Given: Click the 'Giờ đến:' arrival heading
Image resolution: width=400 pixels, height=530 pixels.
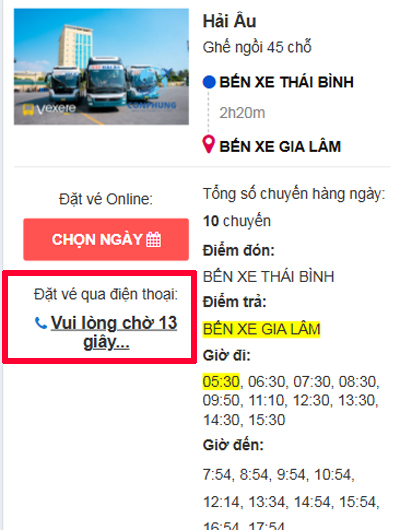Looking at the screenshot, I should pos(233,445).
